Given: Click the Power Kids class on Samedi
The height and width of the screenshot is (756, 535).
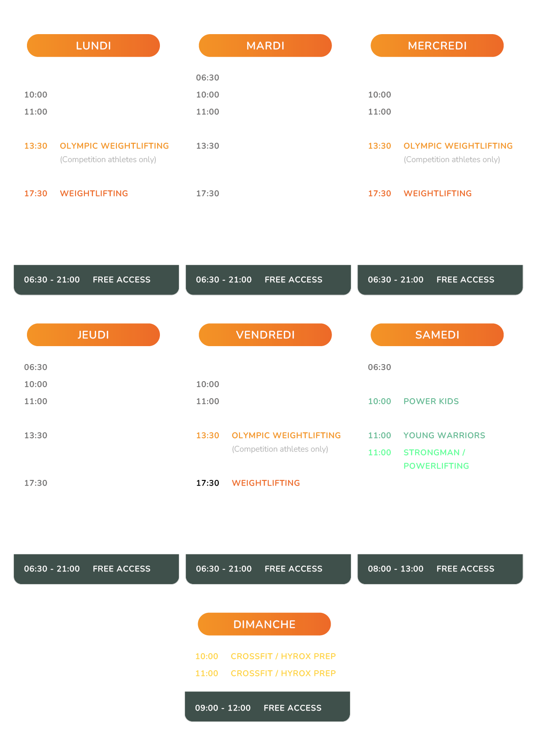Looking at the screenshot, I should point(431,401).
